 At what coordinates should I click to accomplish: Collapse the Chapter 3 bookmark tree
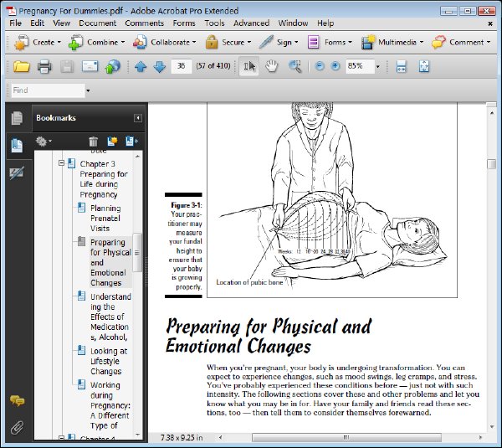point(61,163)
